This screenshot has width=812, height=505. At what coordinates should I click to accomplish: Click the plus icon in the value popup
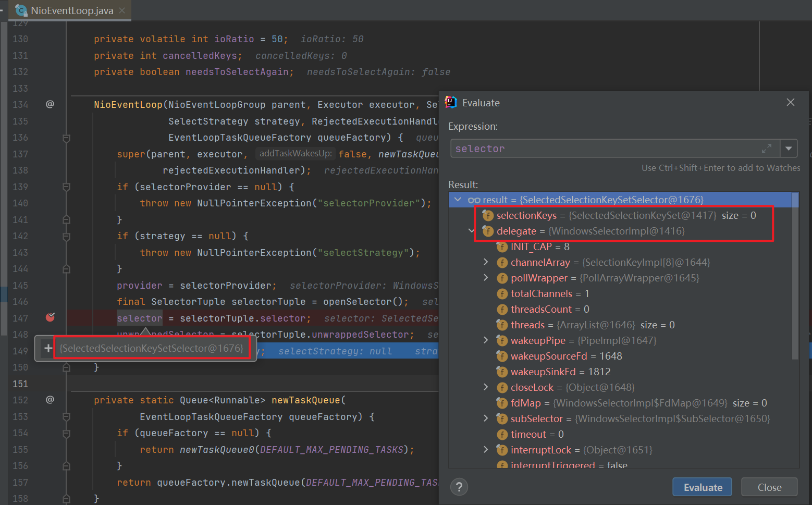tap(48, 348)
